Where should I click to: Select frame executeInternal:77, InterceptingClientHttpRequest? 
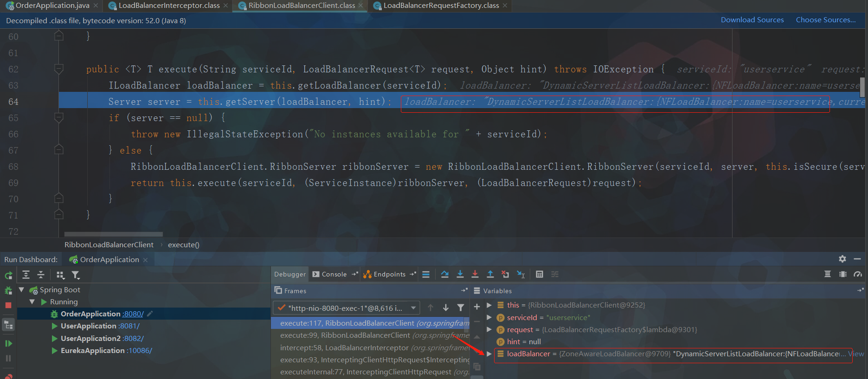tap(371, 372)
